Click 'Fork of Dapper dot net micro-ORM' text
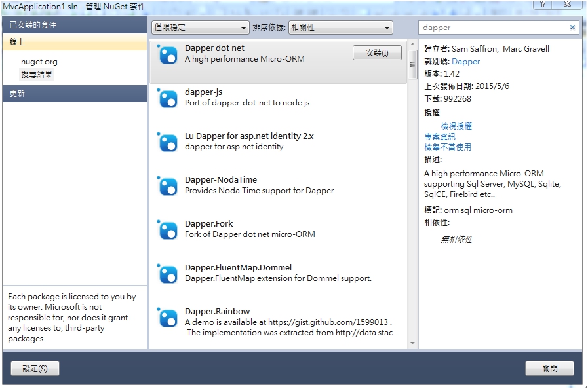The width and height of the screenshot is (588, 389). click(x=250, y=234)
